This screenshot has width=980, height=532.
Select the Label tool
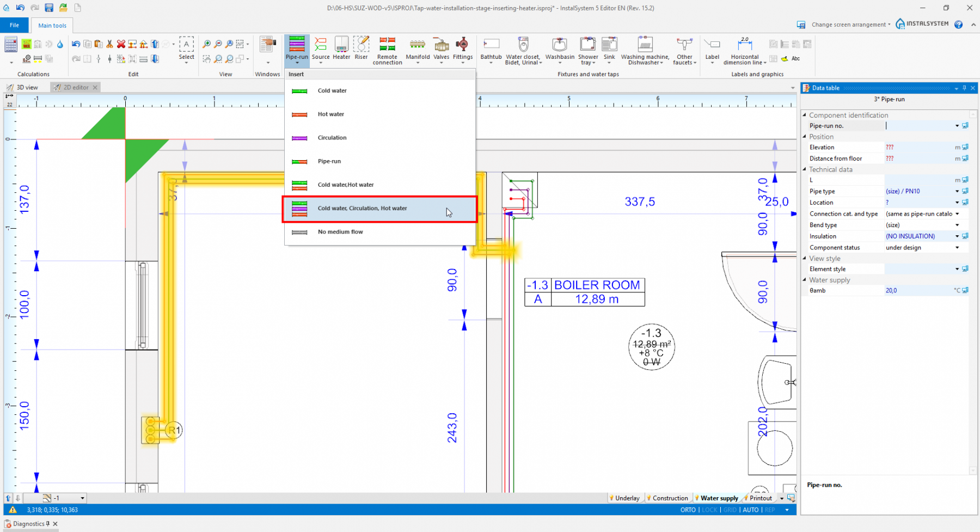[x=712, y=49]
